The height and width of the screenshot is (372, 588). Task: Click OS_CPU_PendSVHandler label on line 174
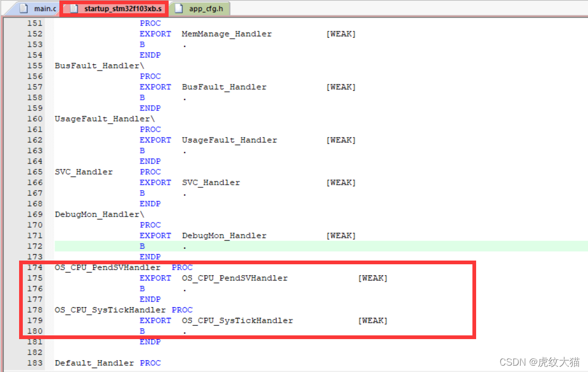(107, 267)
